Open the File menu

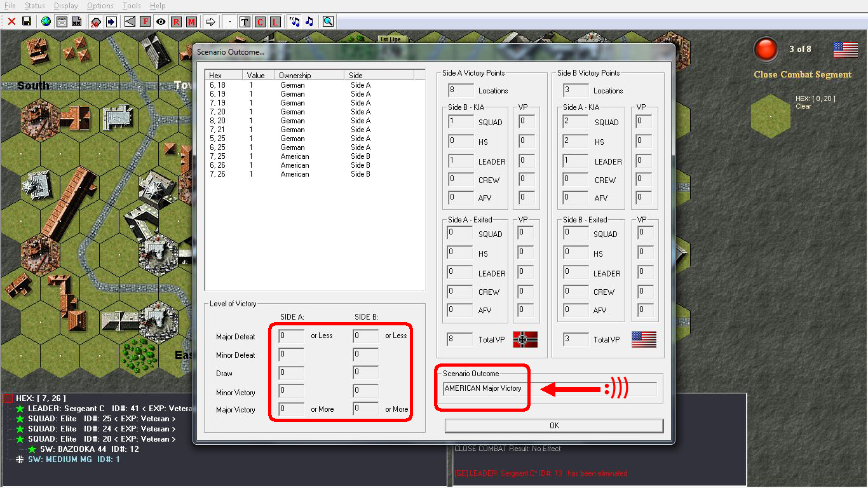[10, 6]
